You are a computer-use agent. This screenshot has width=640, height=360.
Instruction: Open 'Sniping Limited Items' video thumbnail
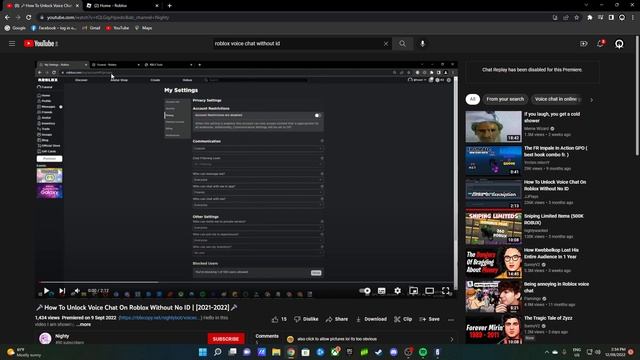tap(493, 228)
